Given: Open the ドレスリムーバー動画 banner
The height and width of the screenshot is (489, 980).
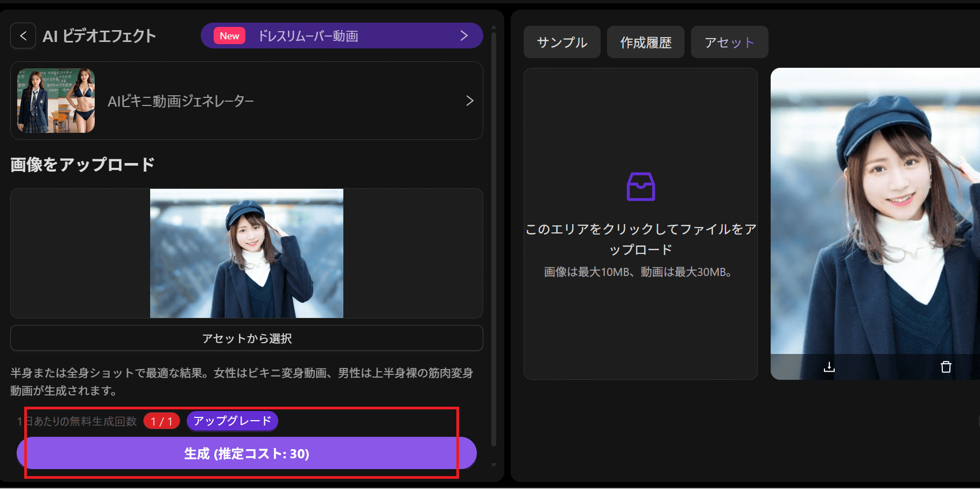Looking at the screenshot, I should [x=342, y=36].
